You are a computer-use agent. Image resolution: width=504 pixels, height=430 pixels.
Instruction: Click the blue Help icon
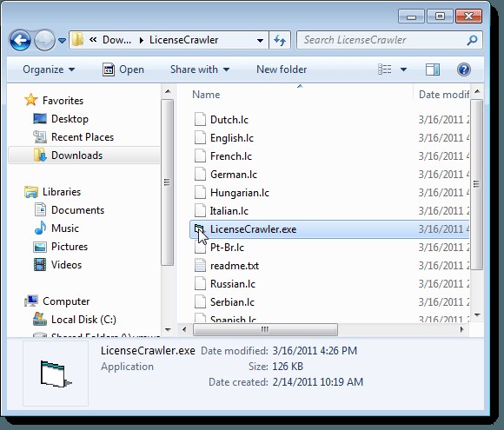point(464,69)
